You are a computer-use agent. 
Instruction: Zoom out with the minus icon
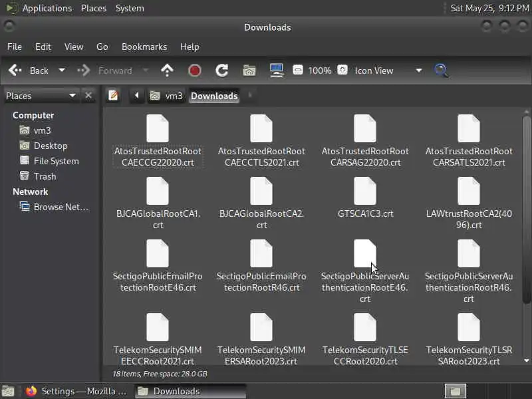[x=297, y=70]
